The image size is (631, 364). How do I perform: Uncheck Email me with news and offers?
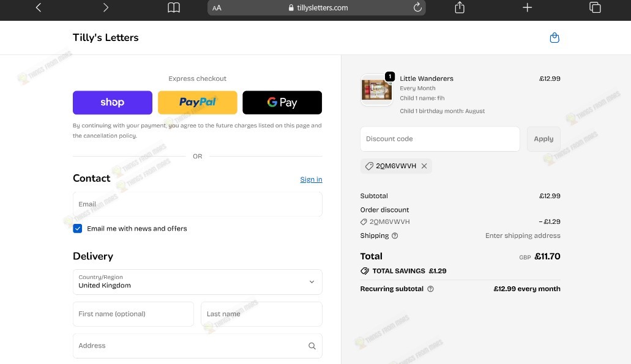coord(78,228)
